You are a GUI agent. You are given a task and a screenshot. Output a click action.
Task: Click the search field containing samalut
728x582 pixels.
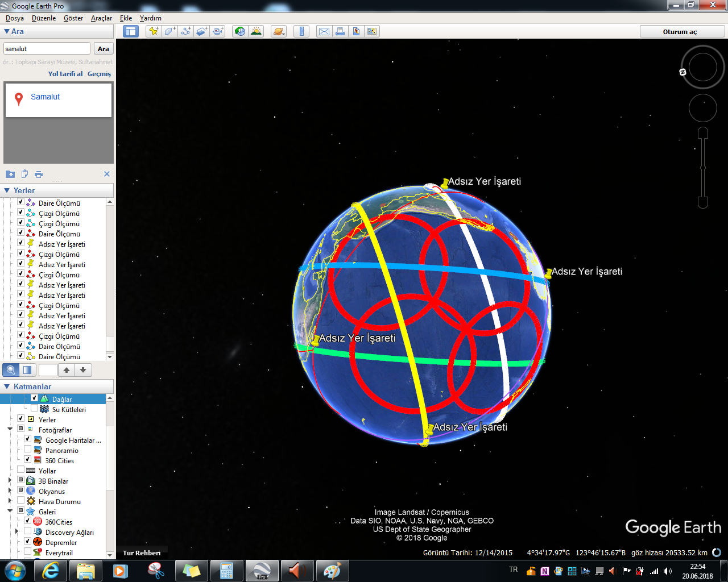point(47,49)
